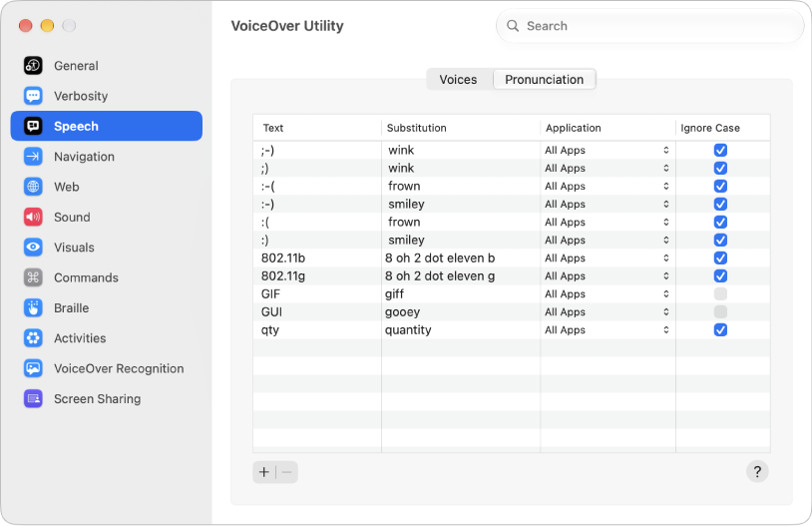Select the Visuals eye icon

33,248
